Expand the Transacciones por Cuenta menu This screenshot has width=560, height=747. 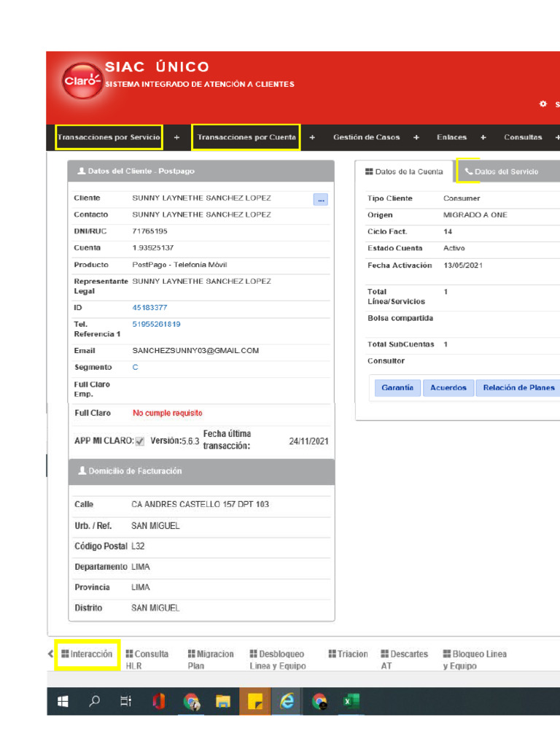(x=246, y=137)
